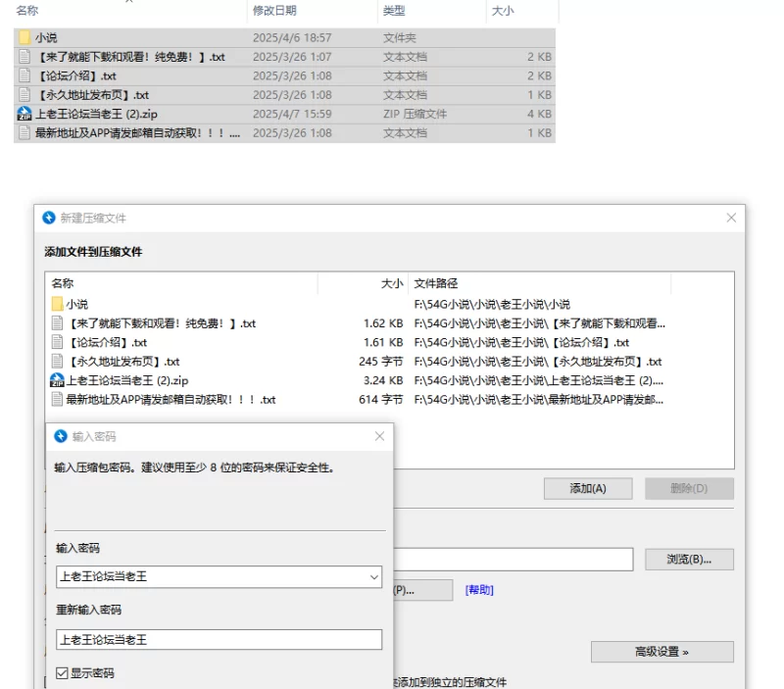
Task: Click 【论坛介绍】.txt document icon in compression dialog
Action: (58, 343)
